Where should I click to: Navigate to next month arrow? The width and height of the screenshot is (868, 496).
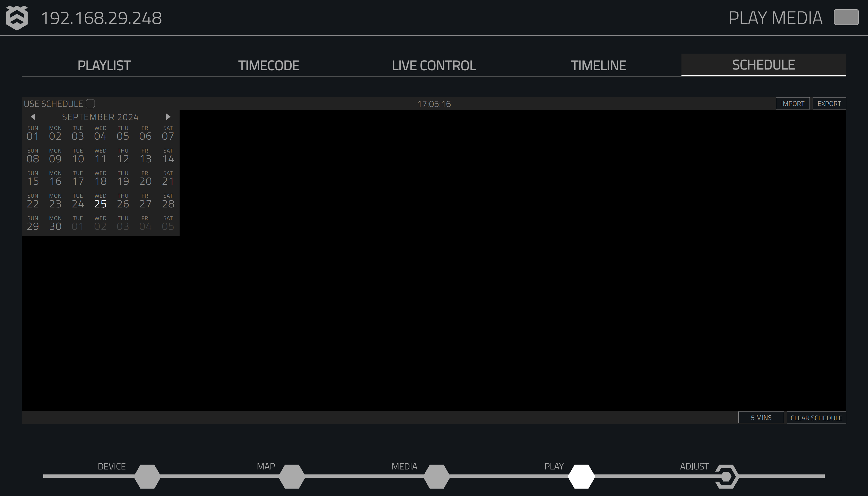(169, 116)
